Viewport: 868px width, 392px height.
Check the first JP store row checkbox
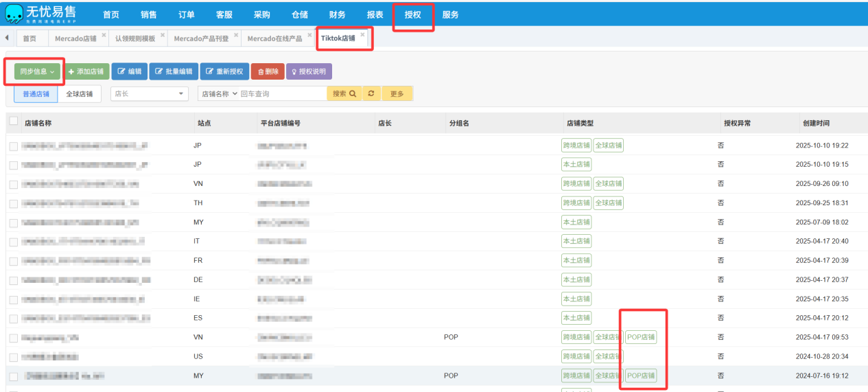[x=14, y=146]
